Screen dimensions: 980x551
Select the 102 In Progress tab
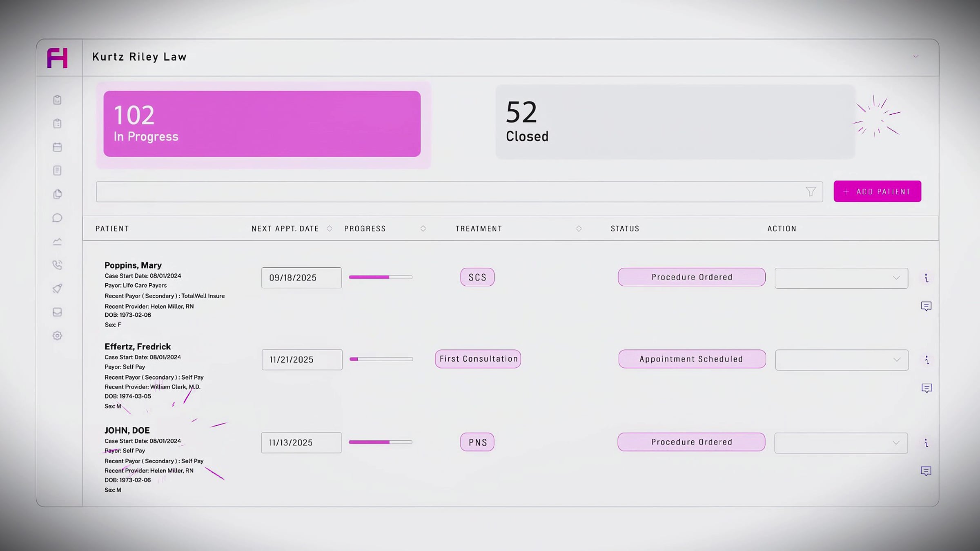coord(262,124)
